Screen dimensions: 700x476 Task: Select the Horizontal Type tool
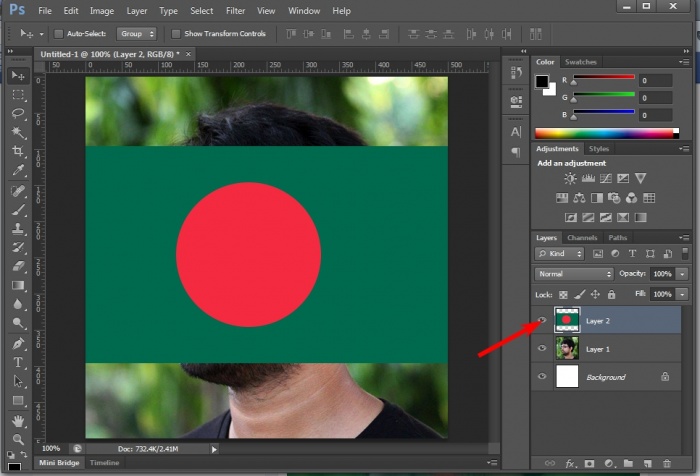coord(18,361)
